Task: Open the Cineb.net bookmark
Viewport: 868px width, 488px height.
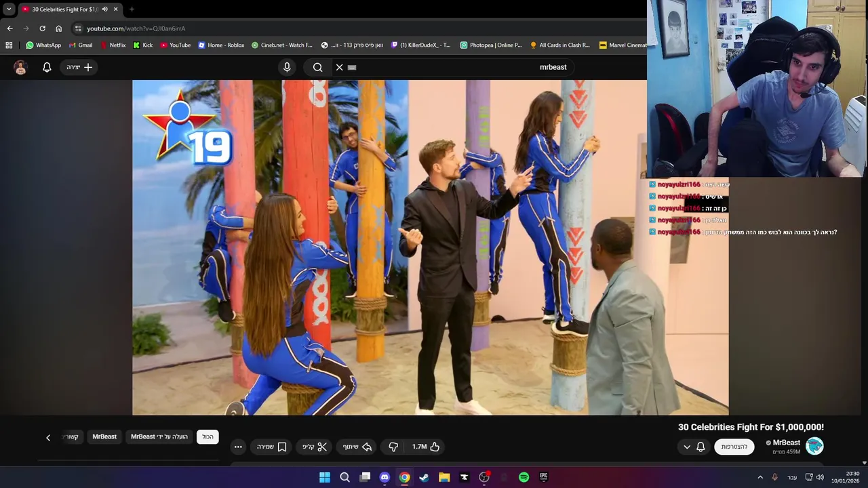Action: (x=282, y=45)
